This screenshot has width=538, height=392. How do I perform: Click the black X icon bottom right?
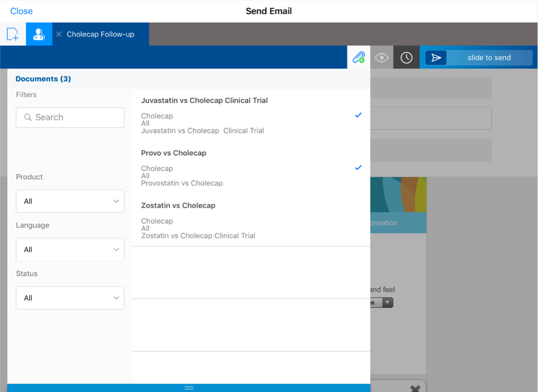pyautogui.click(x=415, y=388)
